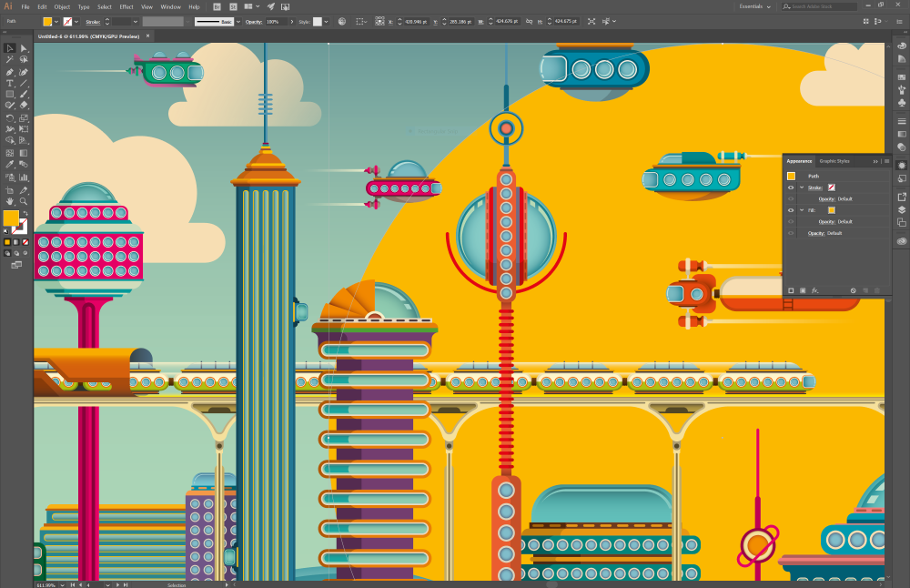910x588 pixels.
Task: Toggle visibility of Stroke's Opacity row
Action: click(x=791, y=199)
